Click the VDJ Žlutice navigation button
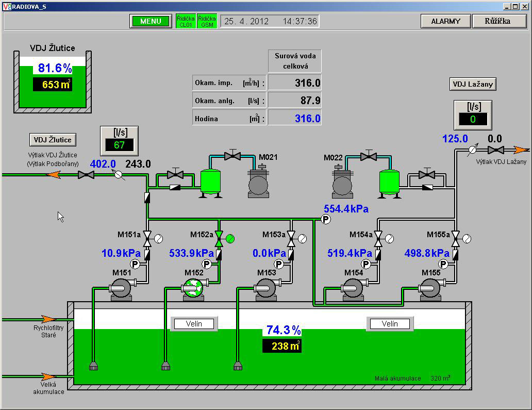The height and width of the screenshot is (410, 532). point(53,139)
